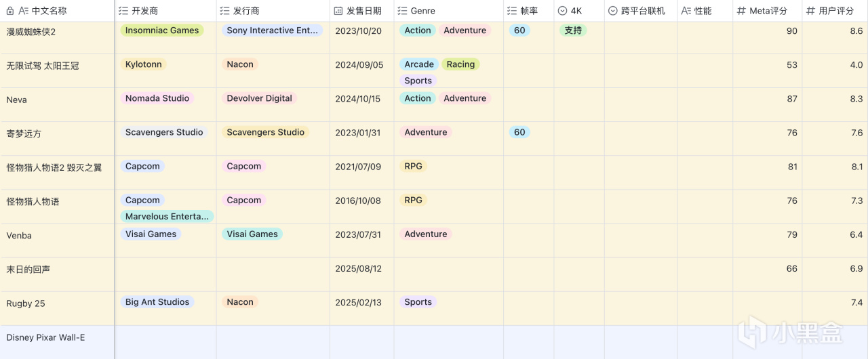868x359 pixels.
Task: Click the Adventure tag in 漫威蜘蛛侠2 row
Action: click(x=465, y=30)
